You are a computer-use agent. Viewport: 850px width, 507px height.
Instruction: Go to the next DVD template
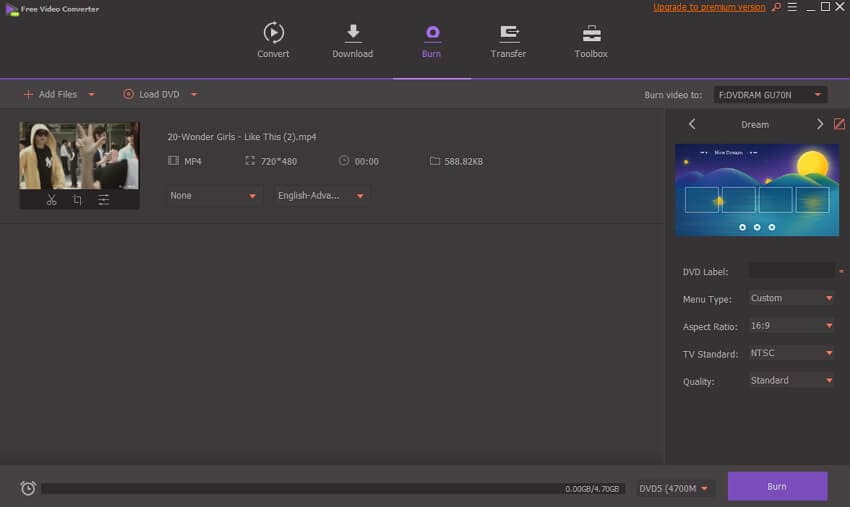(x=820, y=124)
